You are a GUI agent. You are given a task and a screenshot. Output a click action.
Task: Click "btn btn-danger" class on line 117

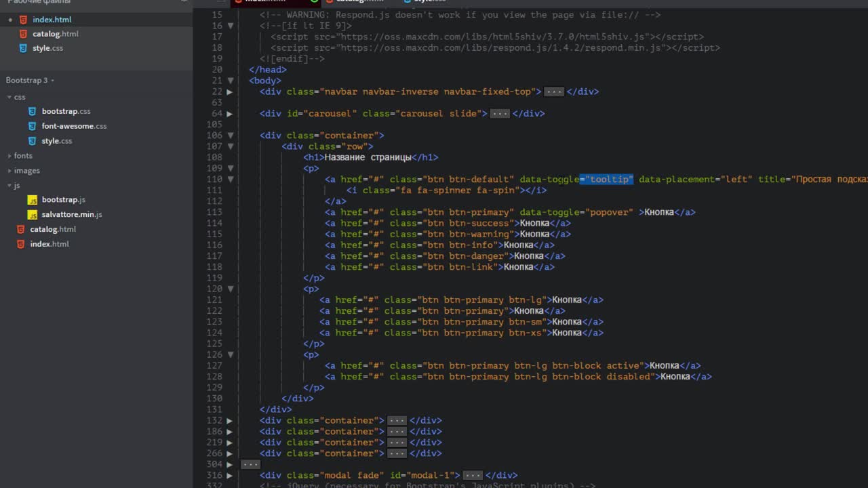466,256
